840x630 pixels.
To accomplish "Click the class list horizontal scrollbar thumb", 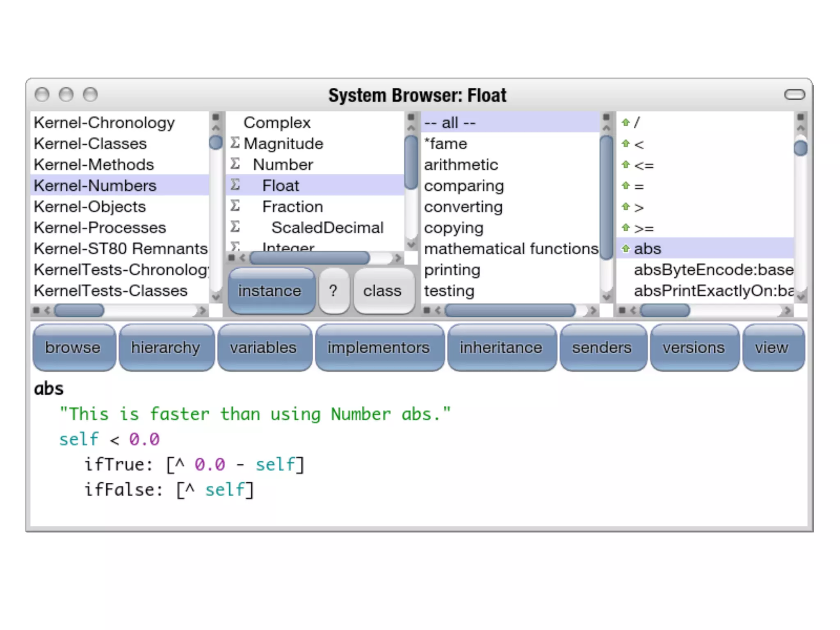I will click(309, 258).
